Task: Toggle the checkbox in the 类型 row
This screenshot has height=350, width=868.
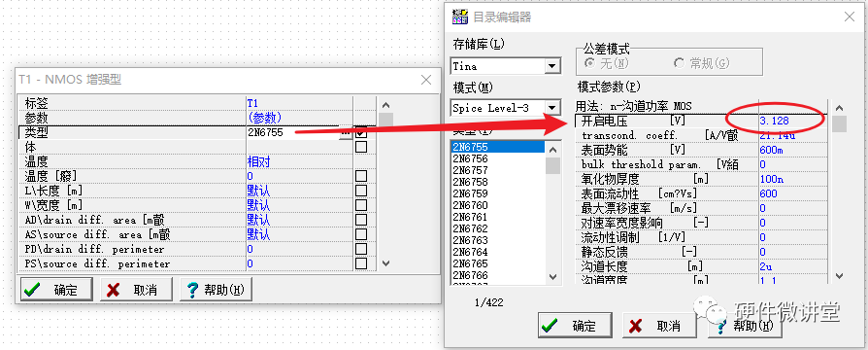Action: click(x=361, y=132)
